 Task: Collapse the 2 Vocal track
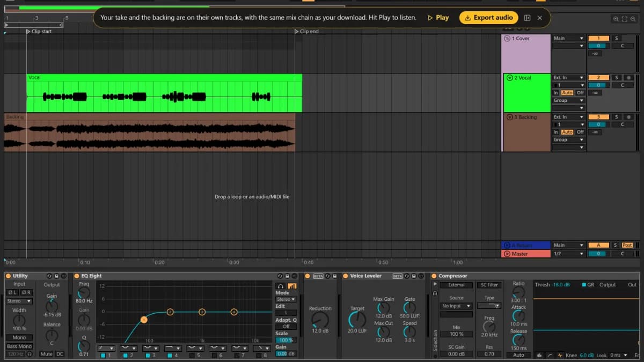coord(509,78)
